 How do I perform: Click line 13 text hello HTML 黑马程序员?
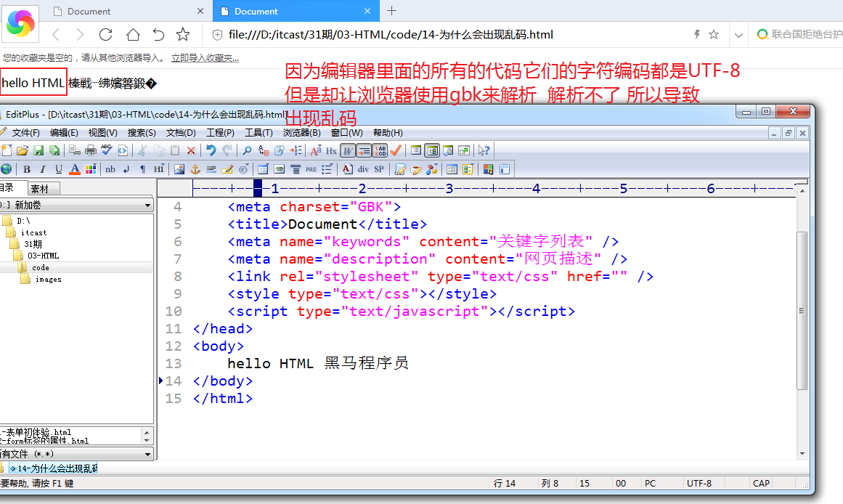point(318,364)
